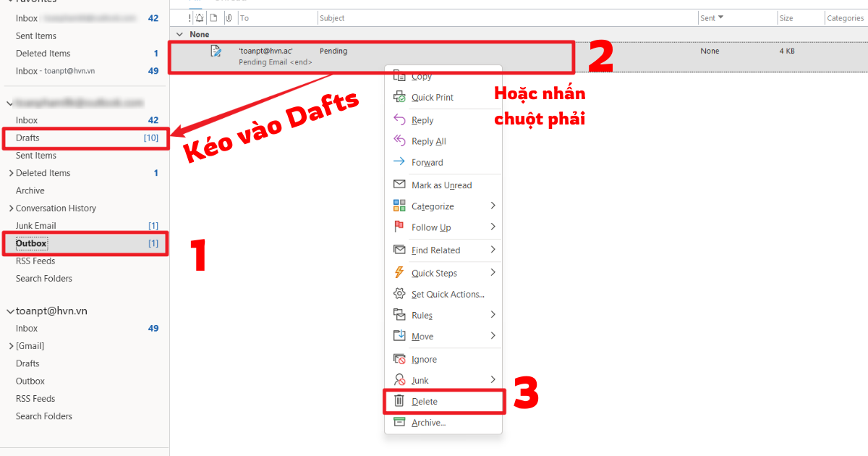Sort by the Reminder bell column icon
The image size is (868, 456).
coord(200,18)
